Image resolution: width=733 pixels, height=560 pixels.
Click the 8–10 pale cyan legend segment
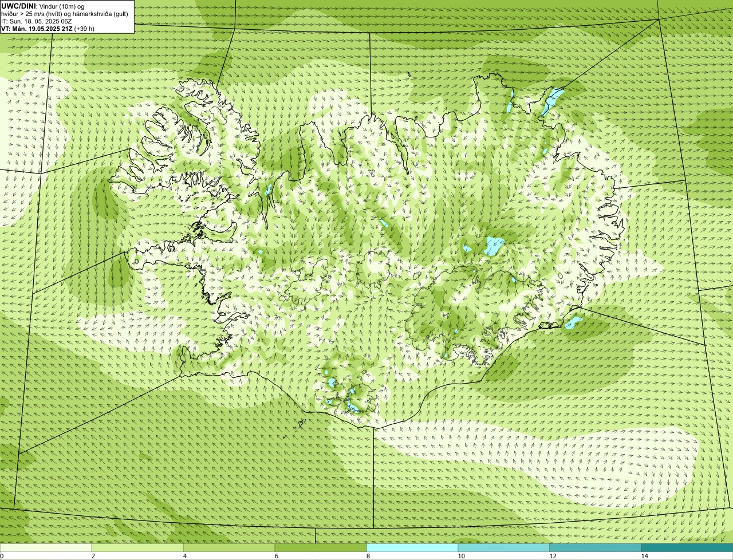(x=412, y=547)
